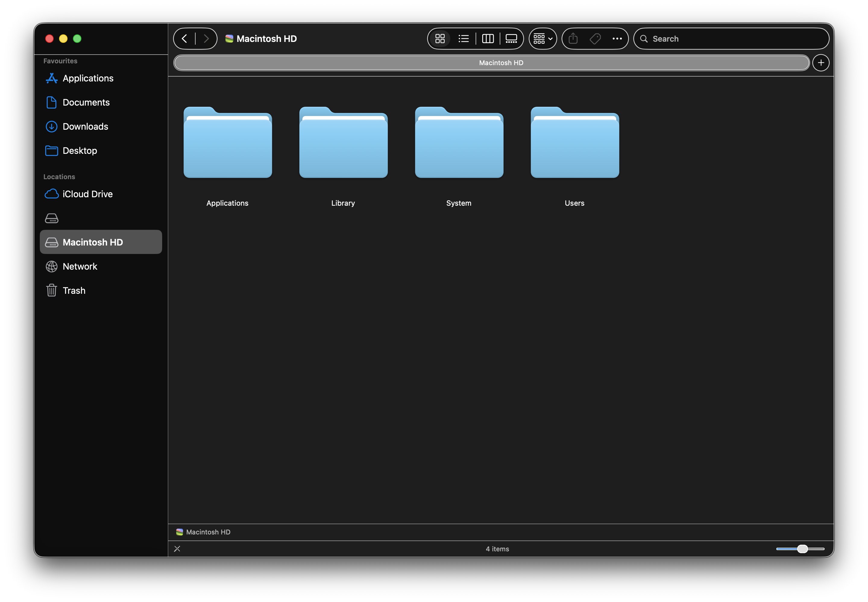The image size is (868, 602).
Task: Click the System folder name label
Action: [459, 203]
